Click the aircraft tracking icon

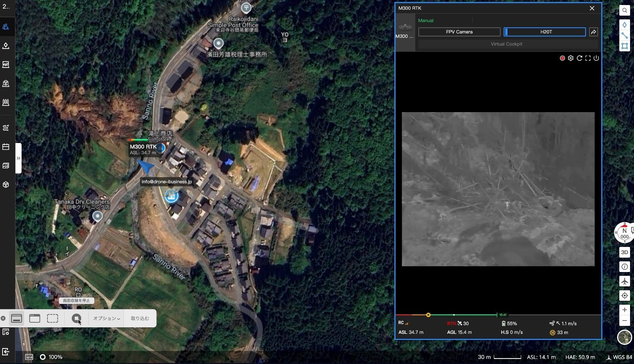pos(625,281)
